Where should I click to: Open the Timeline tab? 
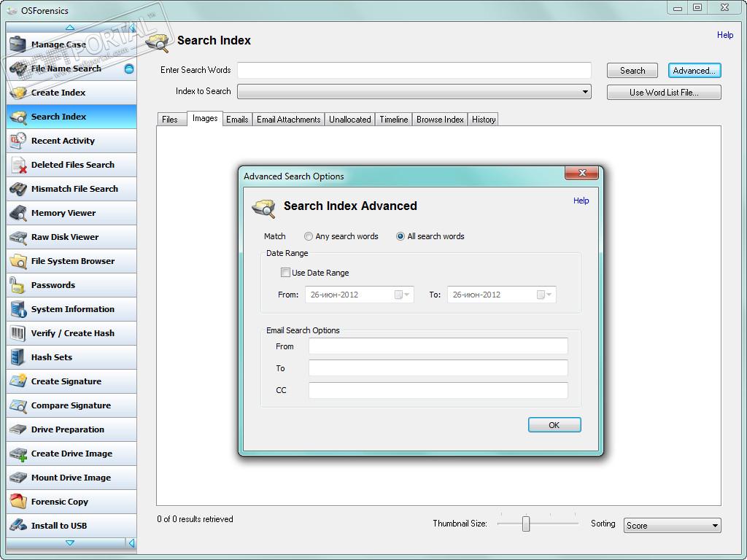pos(393,120)
